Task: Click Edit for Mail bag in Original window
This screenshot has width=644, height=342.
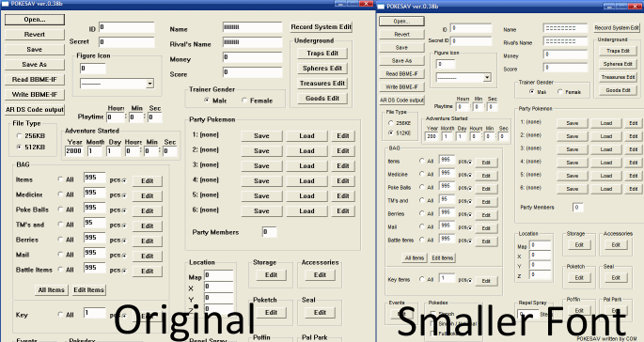Action: click(148, 256)
